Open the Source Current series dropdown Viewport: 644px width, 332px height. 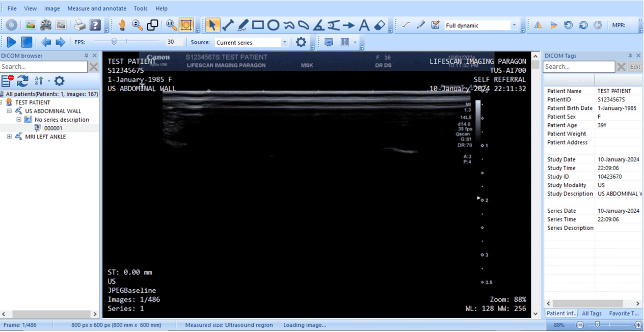[x=284, y=42]
